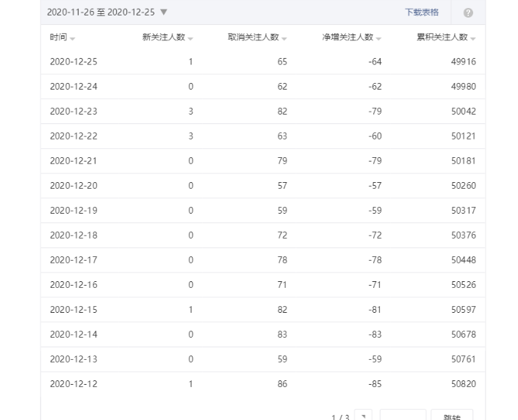Click net increase value -62
This screenshot has width=518, height=420.
[375, 87]
